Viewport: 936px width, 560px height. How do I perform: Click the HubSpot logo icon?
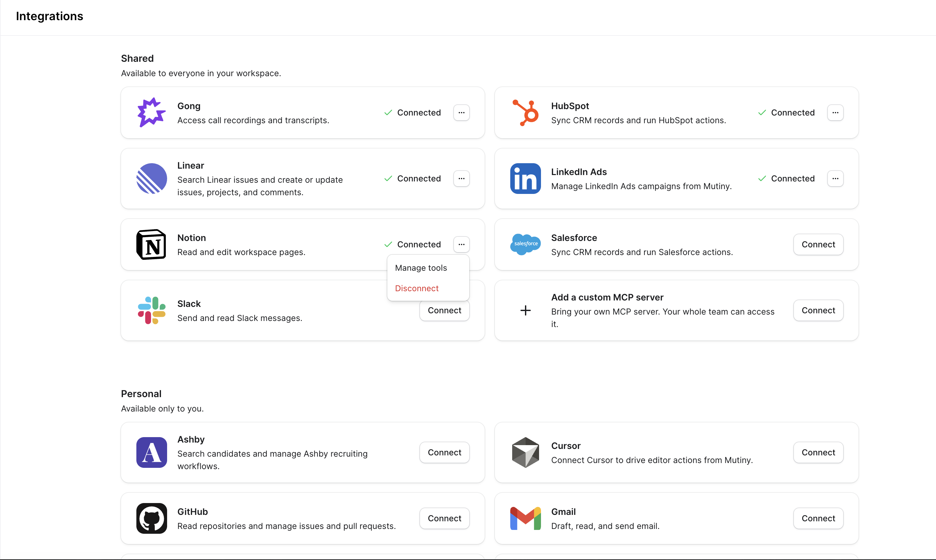pyautogui.click(x=525, y=112)
